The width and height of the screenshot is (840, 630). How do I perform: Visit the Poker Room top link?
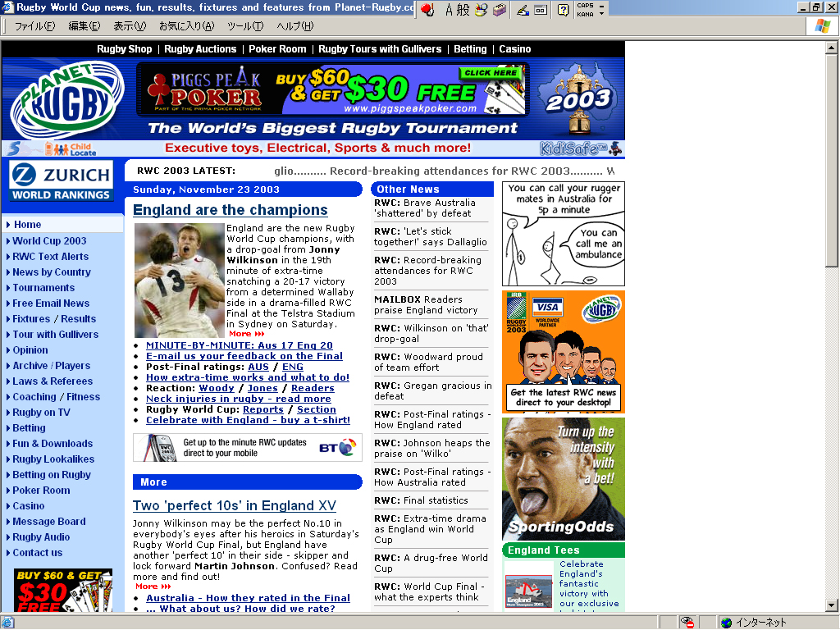pyautogui.click(x=277, y=49)
